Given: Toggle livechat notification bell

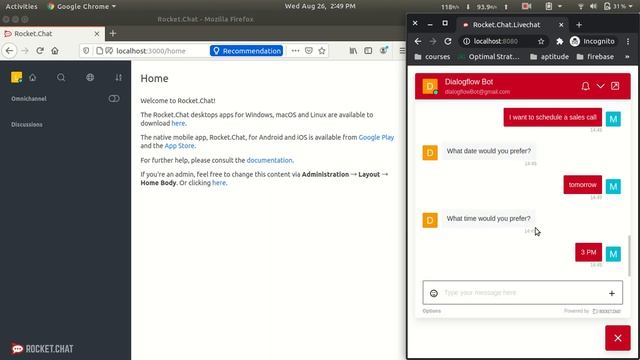Looking at the screenshot, I should [585, 86].
